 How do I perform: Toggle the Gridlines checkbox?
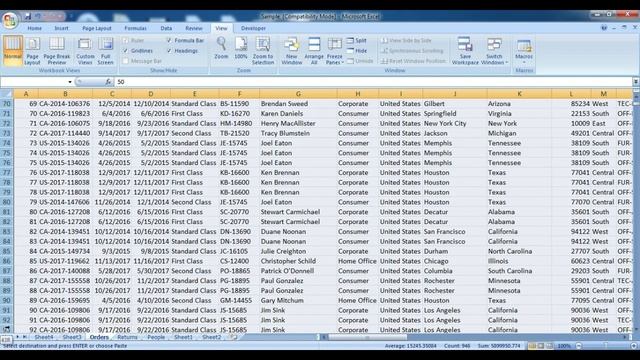tap(126, 51)
